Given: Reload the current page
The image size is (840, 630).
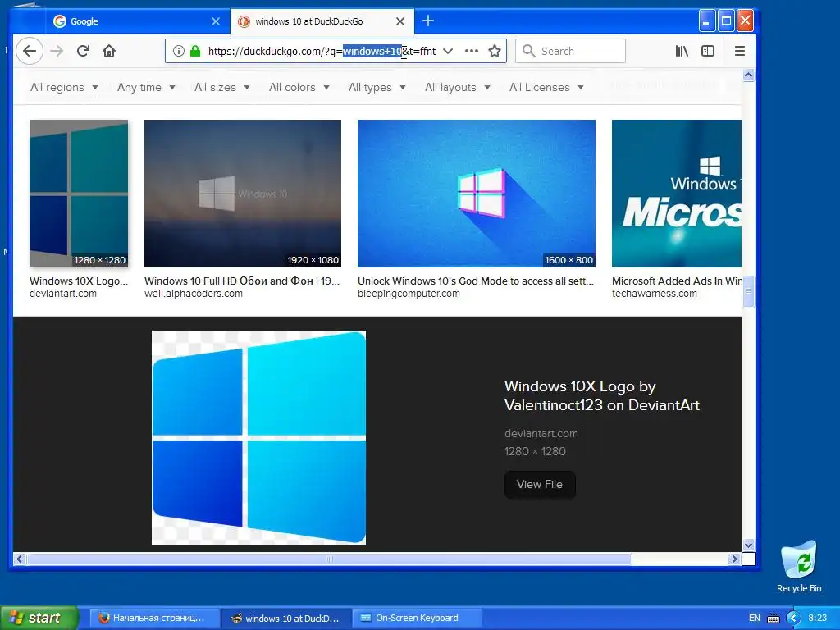Looking at the screenshot, I should coord(83,51).
